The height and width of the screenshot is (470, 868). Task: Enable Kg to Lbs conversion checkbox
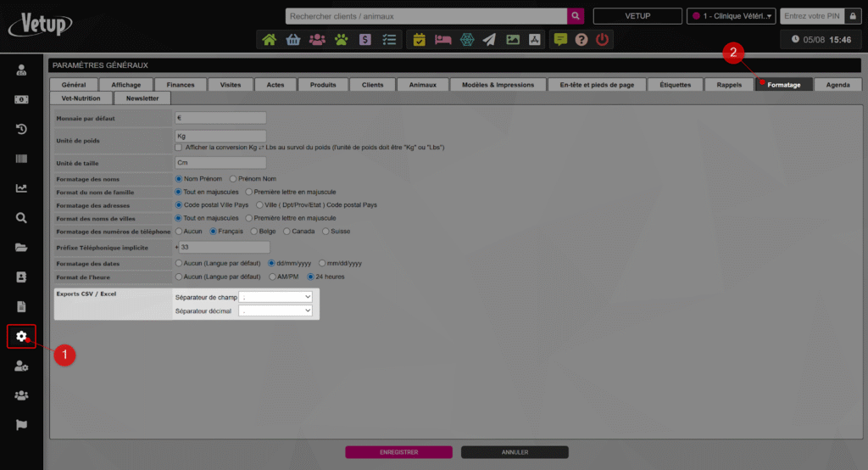coord(179,147)
